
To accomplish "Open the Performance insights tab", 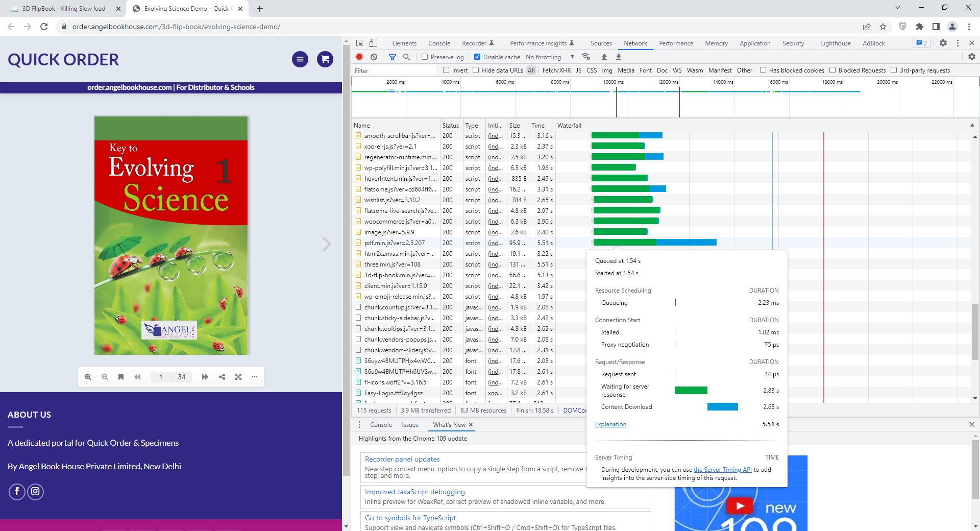I will 542,43.
